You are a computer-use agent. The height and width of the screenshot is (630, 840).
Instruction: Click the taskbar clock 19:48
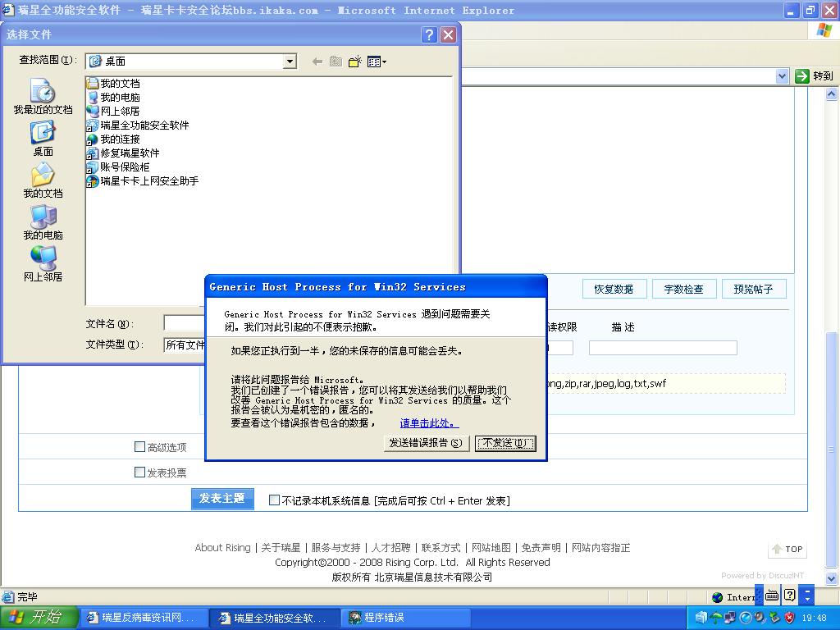815,619
